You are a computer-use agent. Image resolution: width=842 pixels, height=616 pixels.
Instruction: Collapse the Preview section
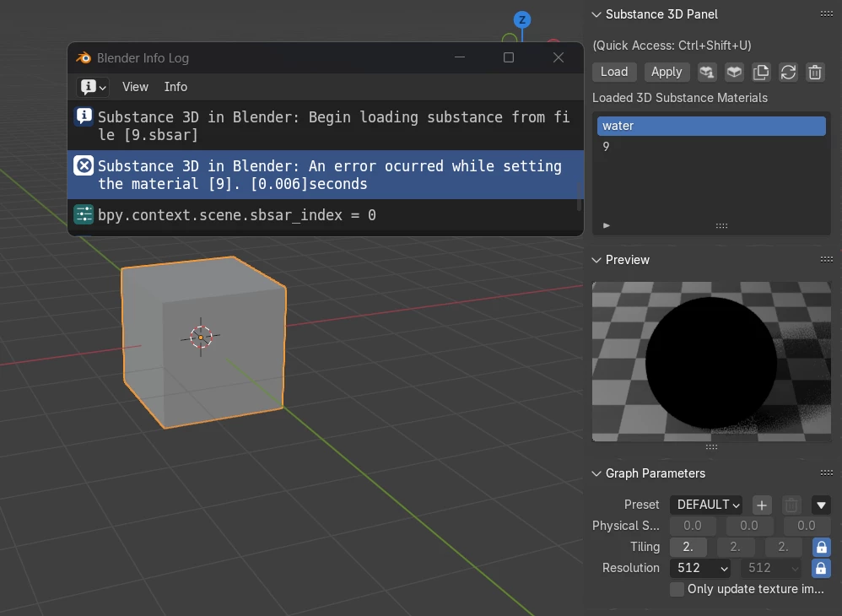point(596,260)
